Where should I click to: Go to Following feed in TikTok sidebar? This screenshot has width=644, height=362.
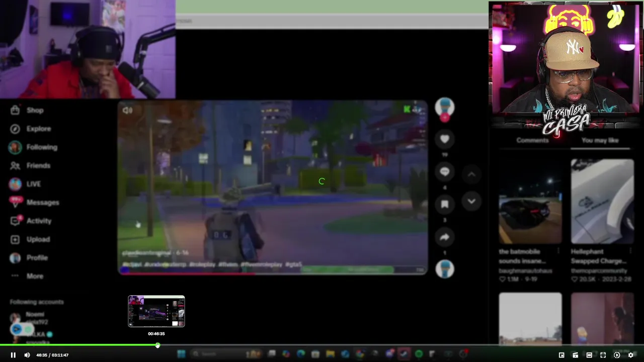pos(33,147)
